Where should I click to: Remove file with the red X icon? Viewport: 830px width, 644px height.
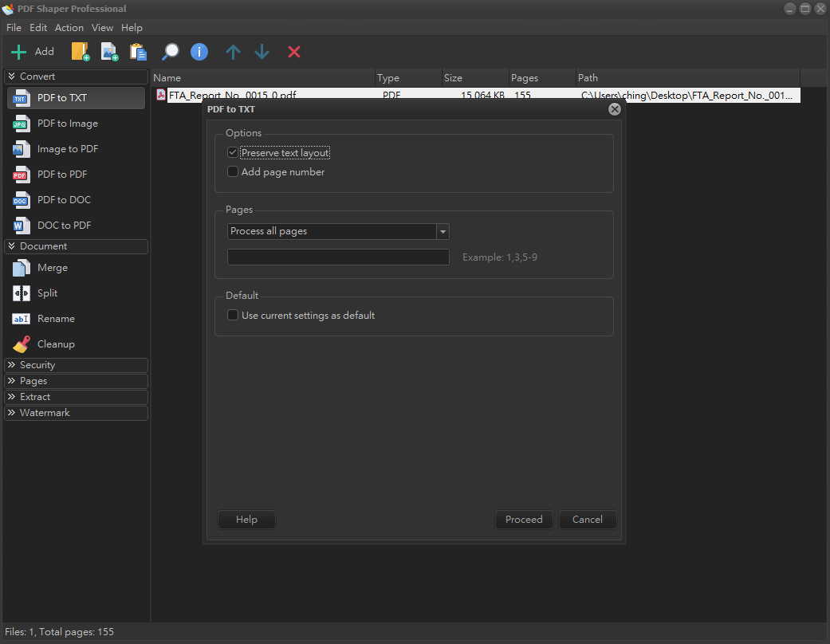coord(294,52)
